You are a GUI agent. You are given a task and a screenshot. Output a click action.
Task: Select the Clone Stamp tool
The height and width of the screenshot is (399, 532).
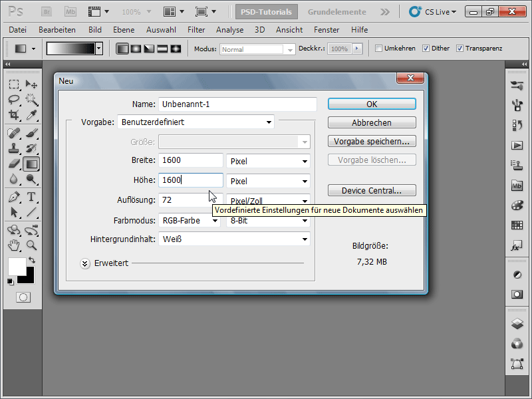click(14, 148)
